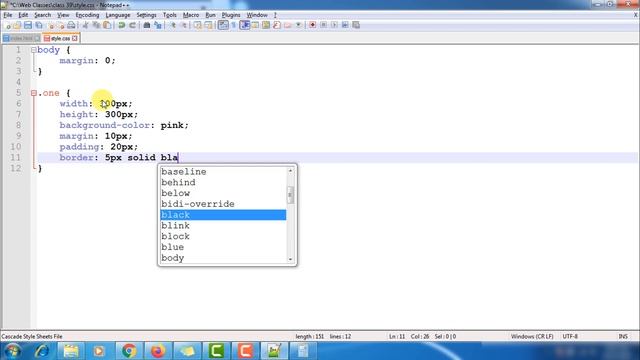Collapse the body rule fold marker
This screenshot has height=360, width=640.
[33, 50]
